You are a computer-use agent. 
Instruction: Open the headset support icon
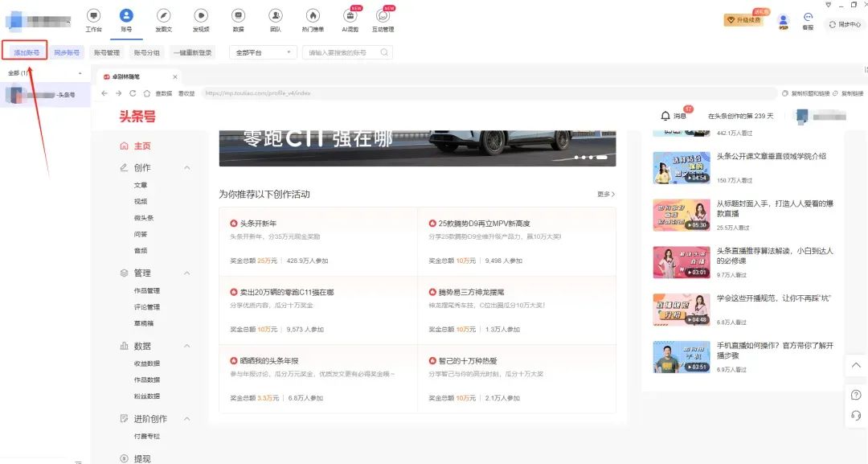(x=856, y=415)
